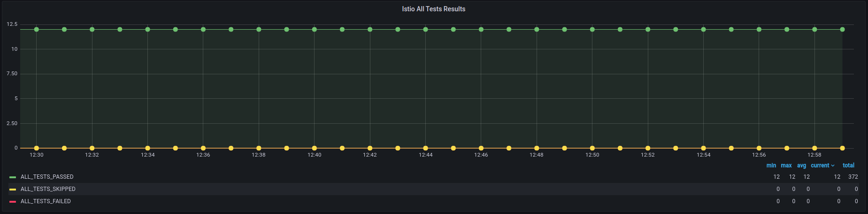The width and height of the screenshot is (868, 214).
Task: Sort legend by the max column header
Action: point(786,166)
